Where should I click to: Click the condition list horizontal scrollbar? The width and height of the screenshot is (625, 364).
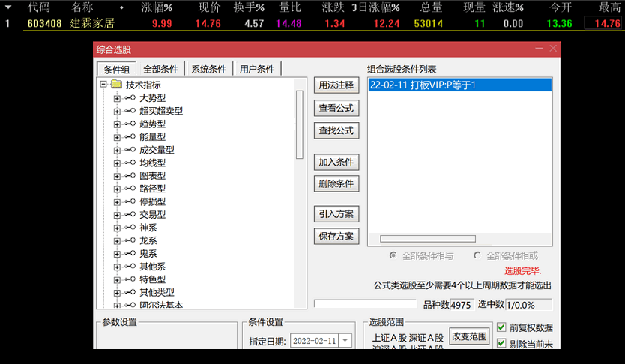pyautogui.click(x=428, y=239)
